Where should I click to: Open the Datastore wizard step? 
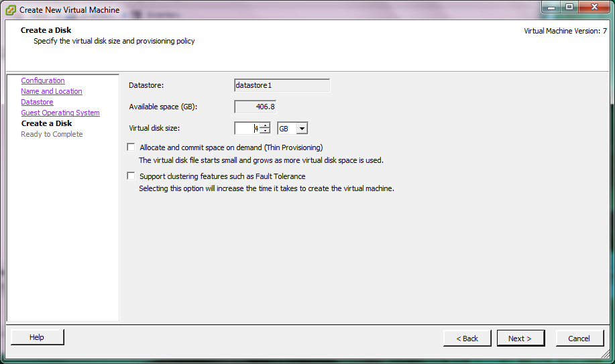(37, 102)
